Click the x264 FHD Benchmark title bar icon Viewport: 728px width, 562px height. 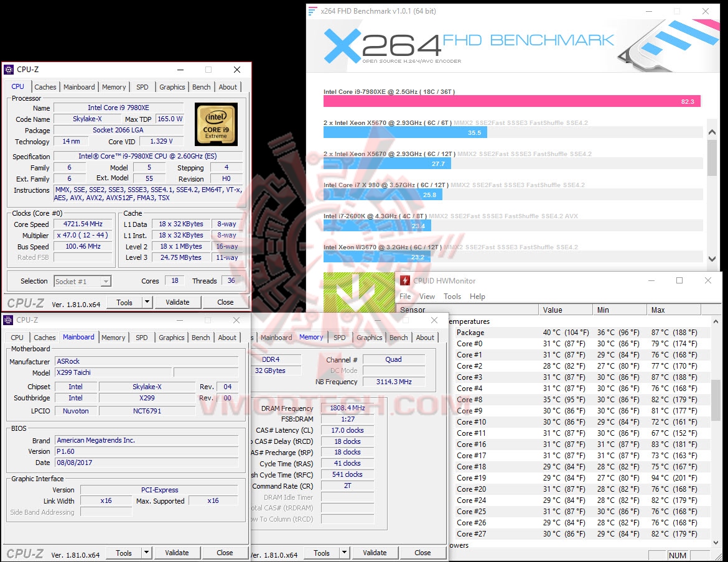313,11
